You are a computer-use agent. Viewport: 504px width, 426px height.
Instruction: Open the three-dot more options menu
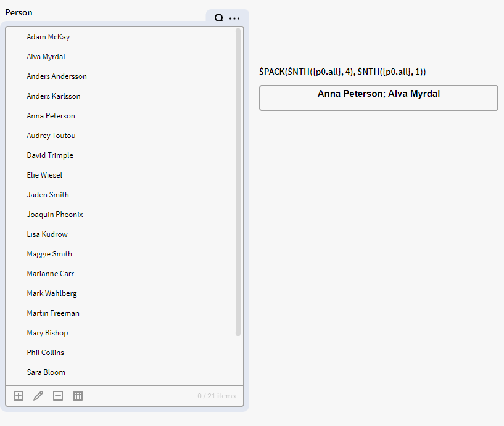[x=234, y=18]
